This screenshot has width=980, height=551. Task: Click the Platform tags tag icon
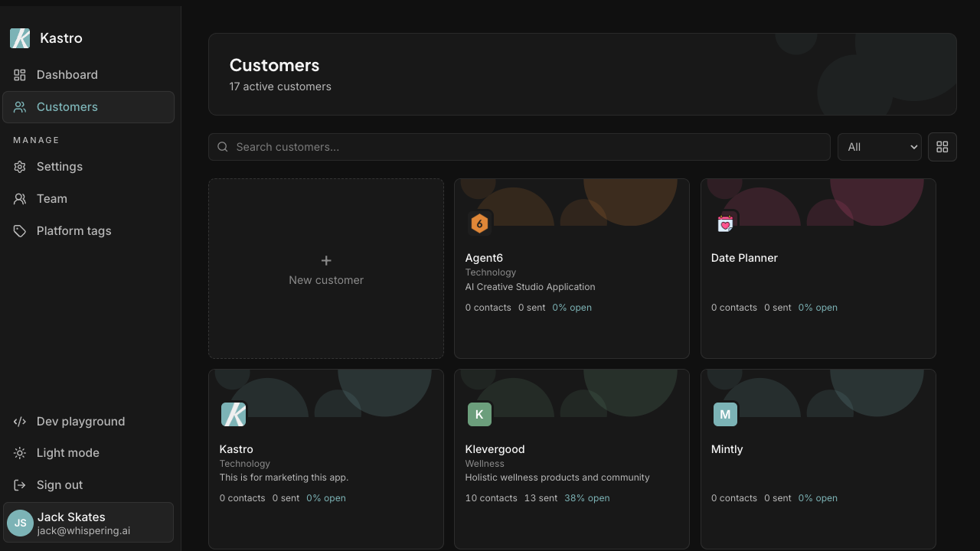point(20,231)
